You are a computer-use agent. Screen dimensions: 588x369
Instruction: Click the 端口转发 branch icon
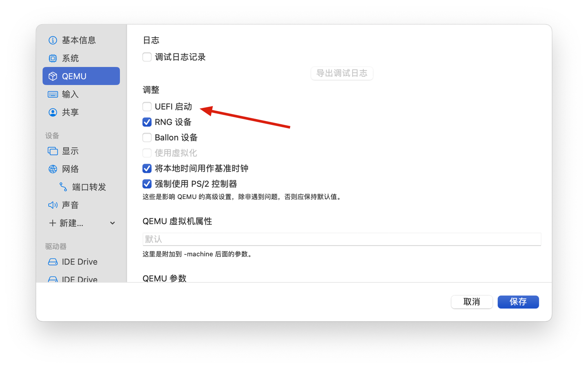pos(63,187)
